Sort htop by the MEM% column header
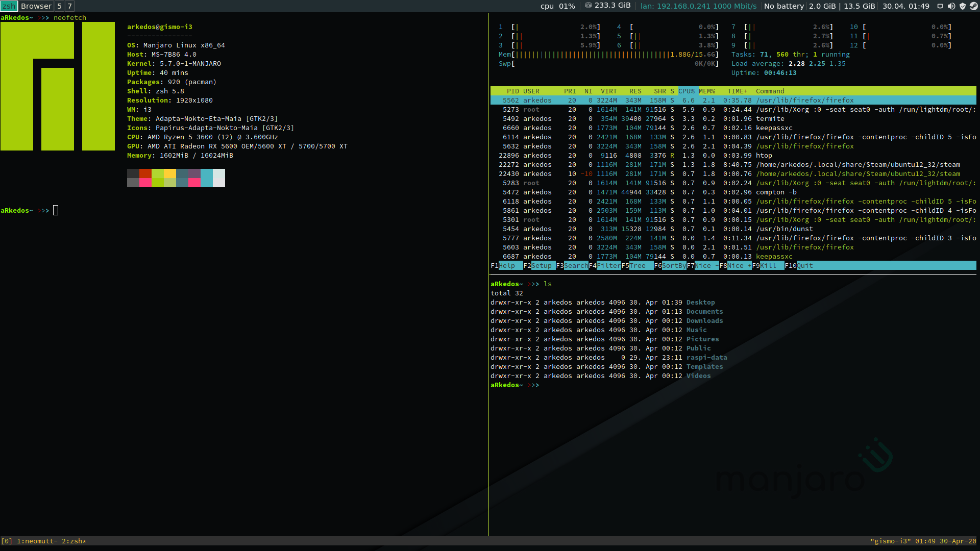Screen dimensions: 980x551 tap(707, 91)
